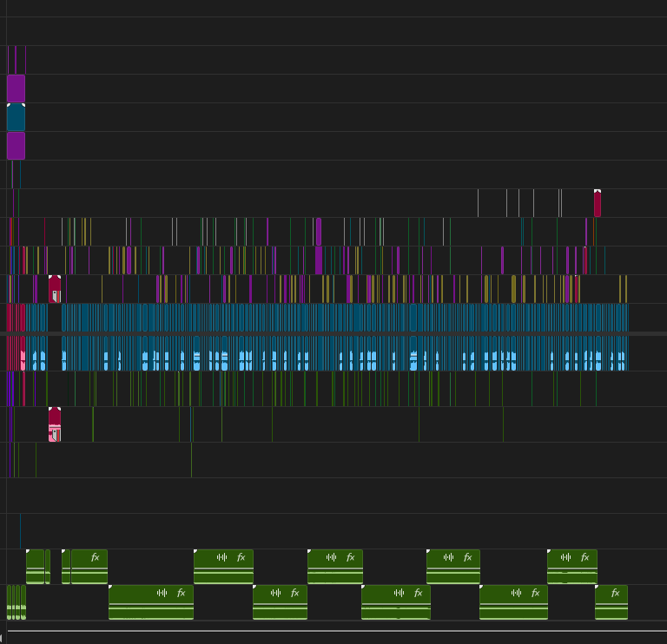Click waveform icon on third long bottom-track audio clip
Viewport: 667px width, 644px height.
pos(399,593)
